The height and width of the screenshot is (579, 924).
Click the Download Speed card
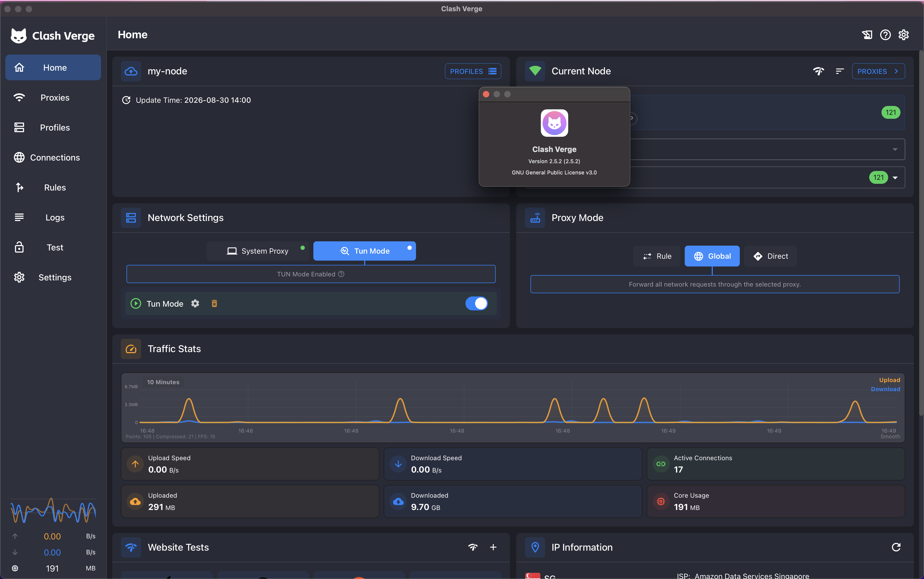tap(513, 464)
